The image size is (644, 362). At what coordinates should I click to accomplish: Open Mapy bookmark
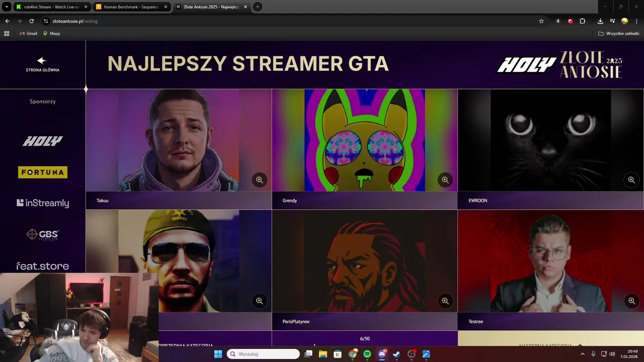coord(51,33)
